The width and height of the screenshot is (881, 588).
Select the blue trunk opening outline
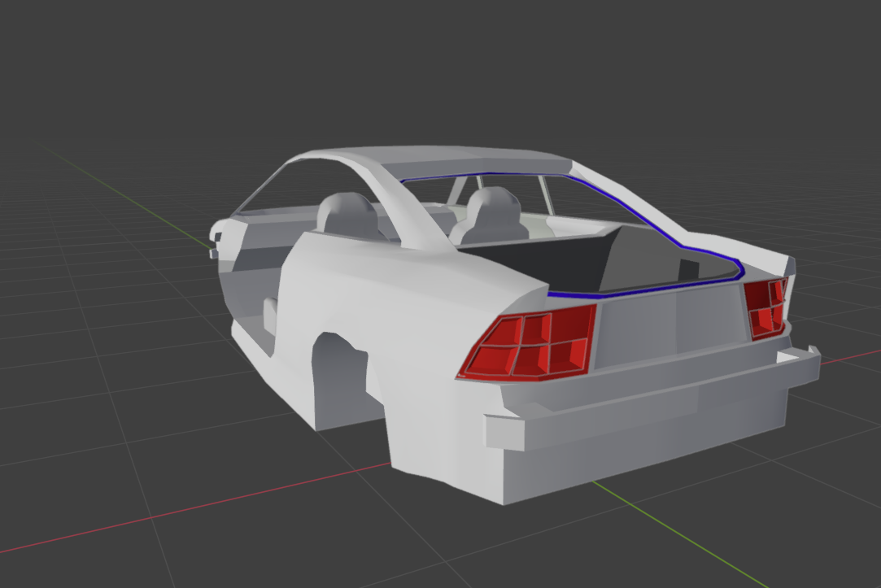[574, 233]
